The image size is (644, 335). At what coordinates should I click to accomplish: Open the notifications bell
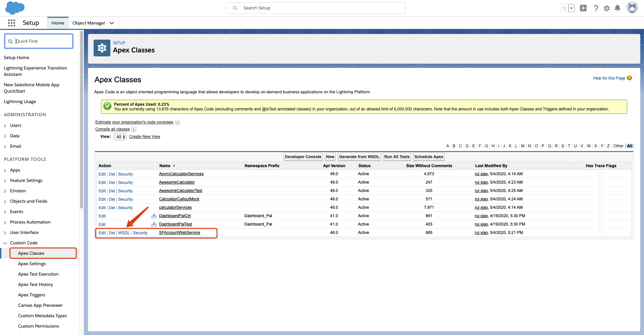(x=617, y=8)
